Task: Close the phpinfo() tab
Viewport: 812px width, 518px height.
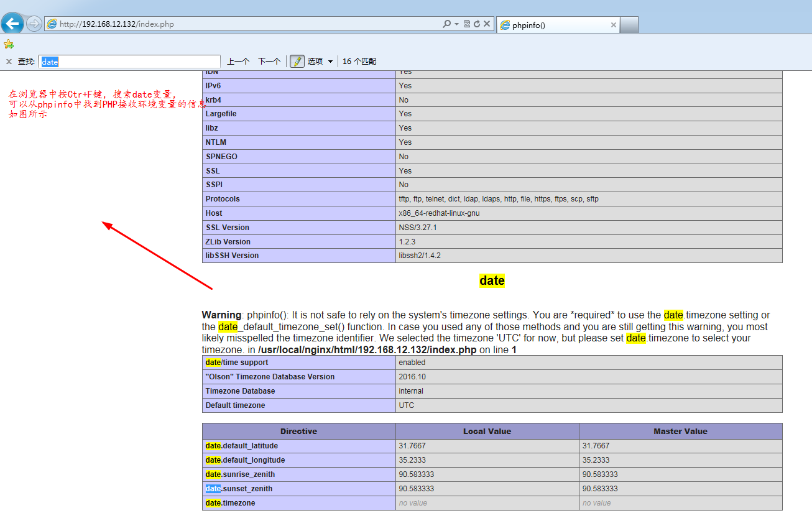Action: click(x=613, y=25)
